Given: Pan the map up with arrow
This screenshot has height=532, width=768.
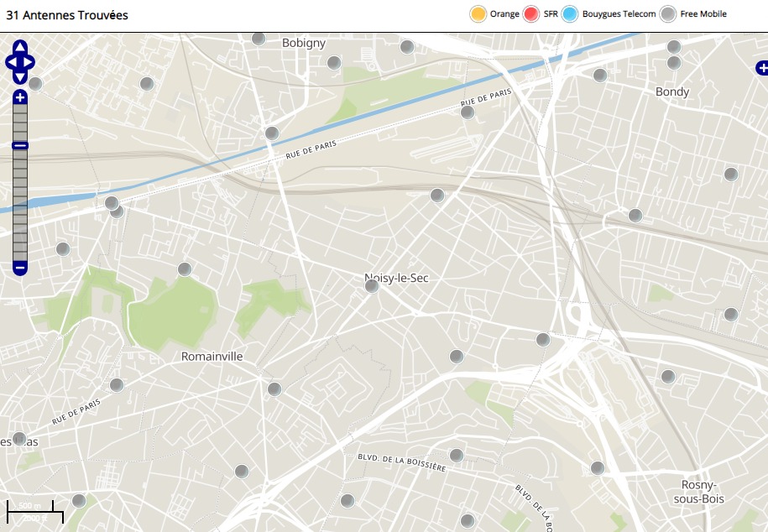Looking at the screenshot, I should 20,47.
